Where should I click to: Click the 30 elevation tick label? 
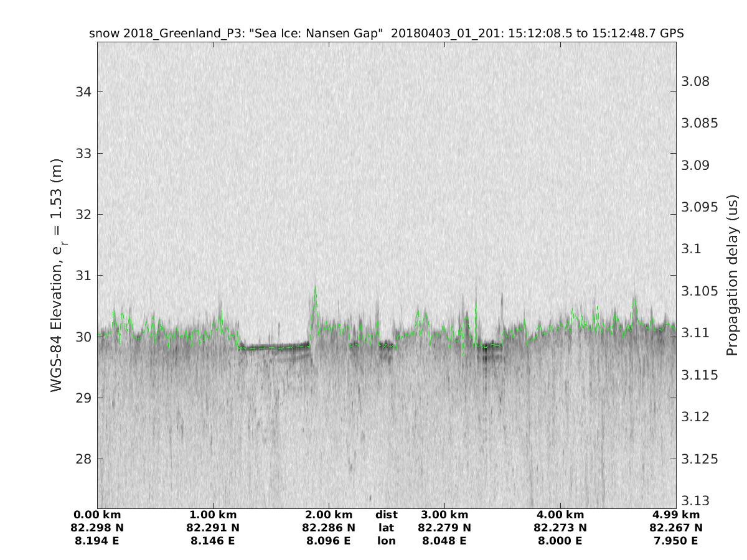coord(83,337)
